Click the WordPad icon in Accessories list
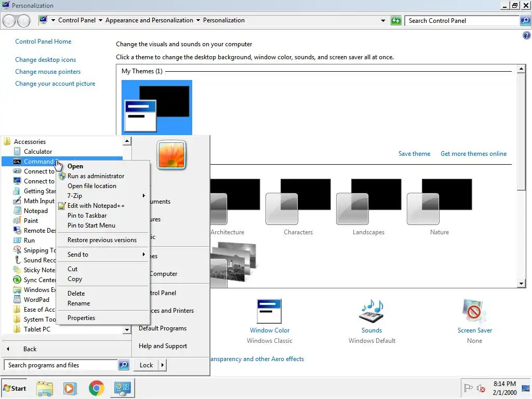Viewport: 532px width, 399px height. point(17,300)
